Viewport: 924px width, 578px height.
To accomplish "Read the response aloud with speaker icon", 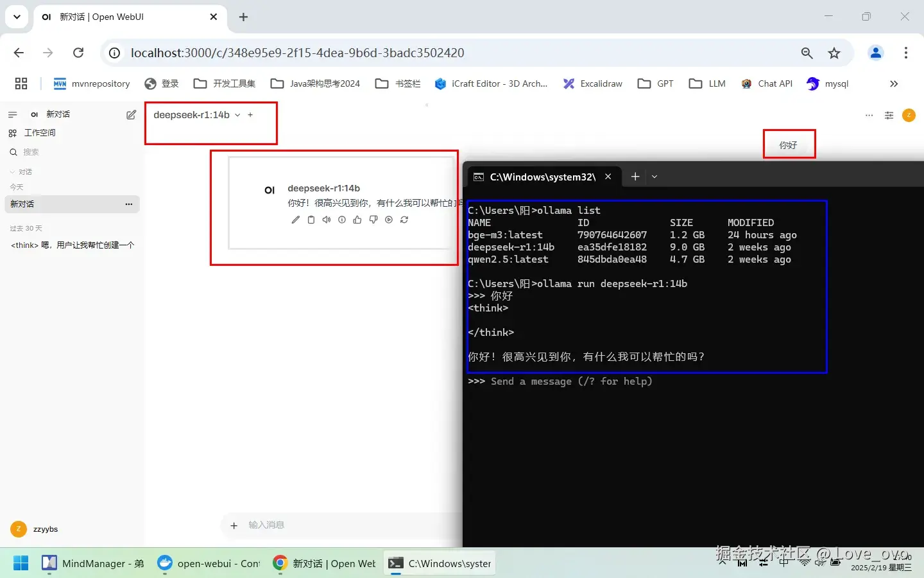I will click(x=327, y=220).
